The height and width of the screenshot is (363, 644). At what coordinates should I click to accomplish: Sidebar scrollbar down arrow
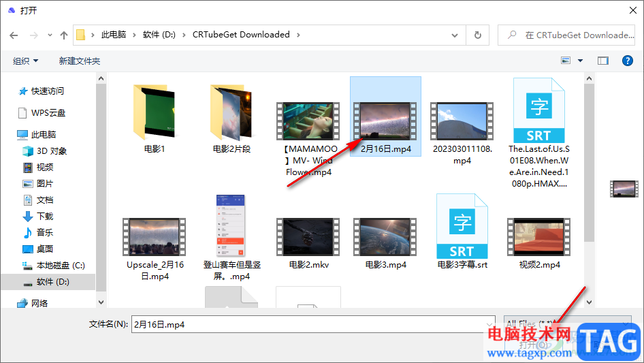101,302
